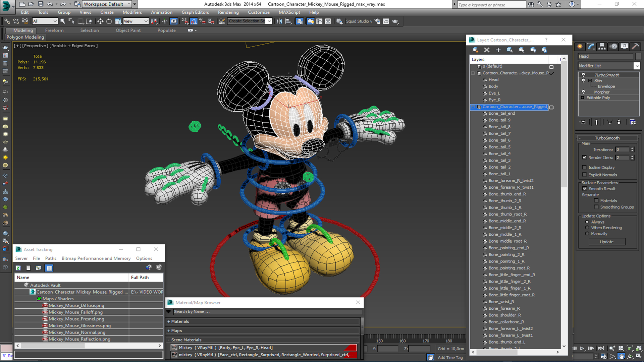The width and height of the screenshot is (644, 362).
Task: Toggle Smooth Result checkbox
Action: pos(585,189)
